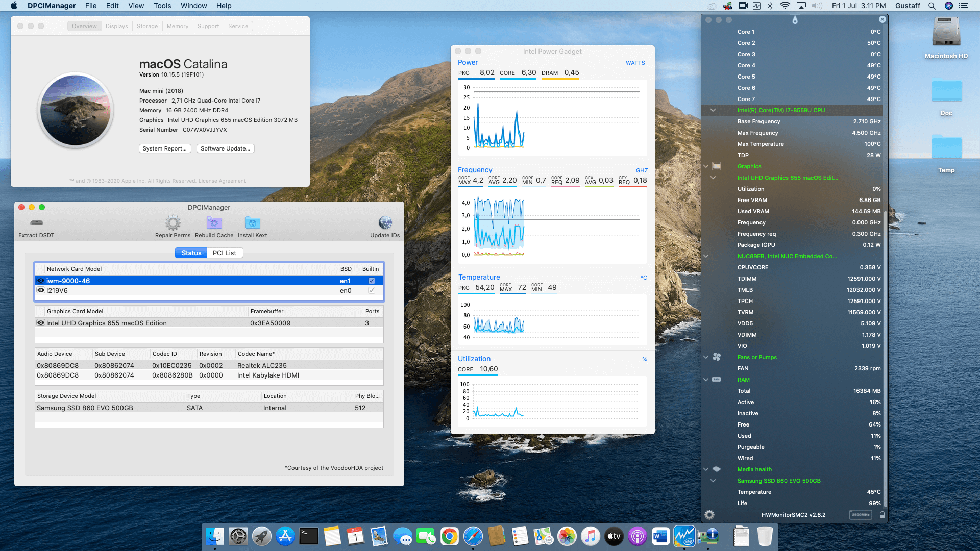980x551 pixels.
Task: Click Spotlight search icon in menu bar
Action: (x=932, y=6)
